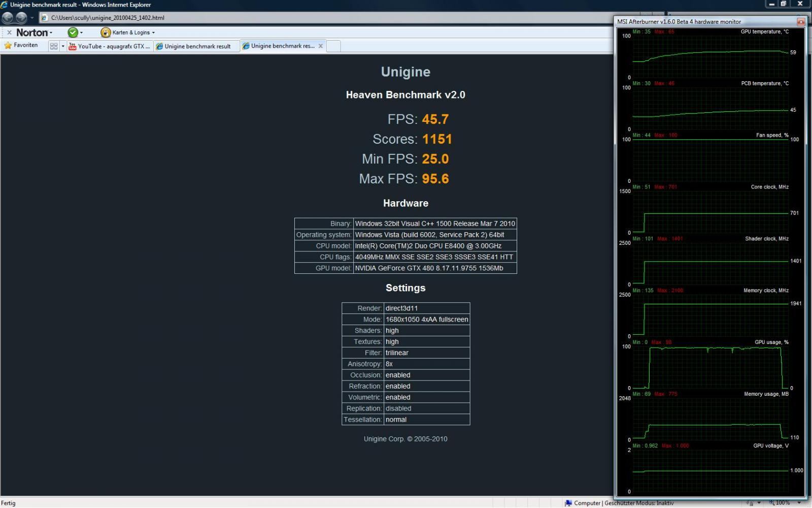The image size is (812, 508).
Task: Click the GPU usage graph in Afterburner
Action: tap(710, 367)
